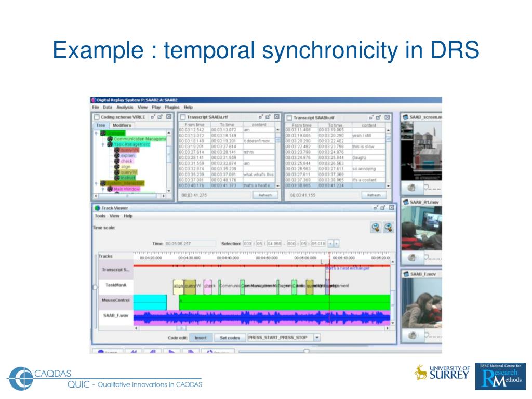Click the Track Viewer globe icon

(x=97, y=208)
